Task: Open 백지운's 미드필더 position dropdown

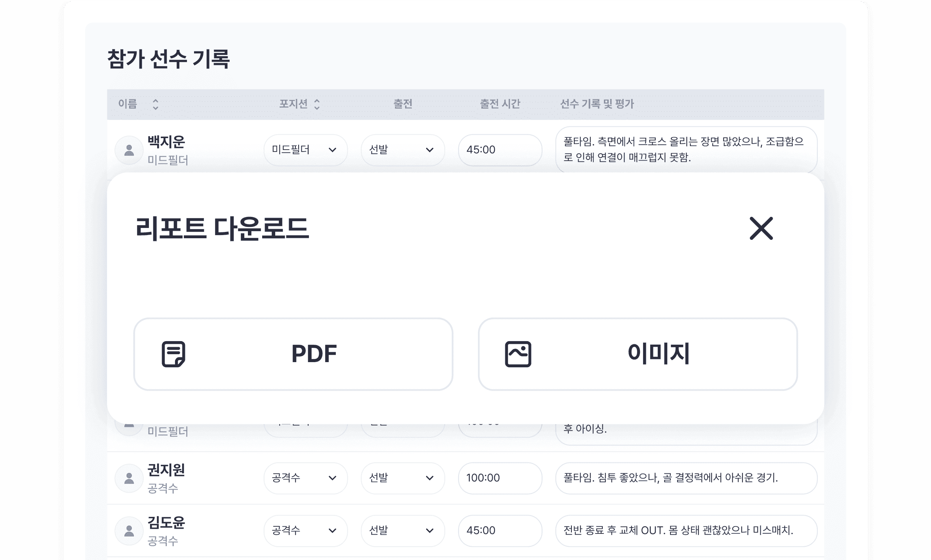Action: [x=305, y=150]
